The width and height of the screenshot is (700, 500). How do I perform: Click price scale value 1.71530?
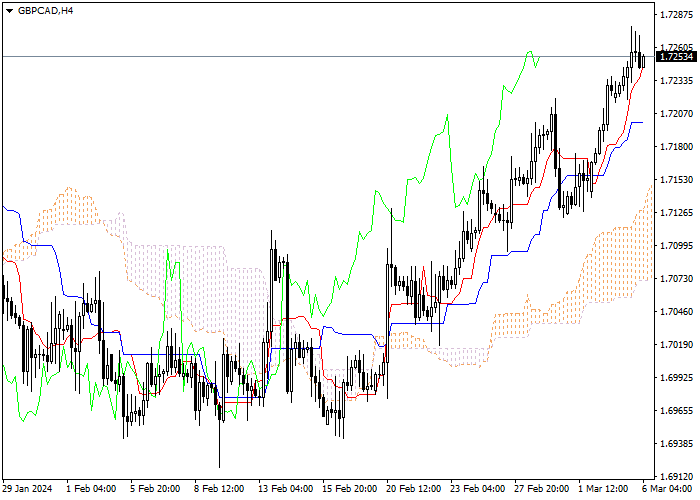(x=676, y=180)
